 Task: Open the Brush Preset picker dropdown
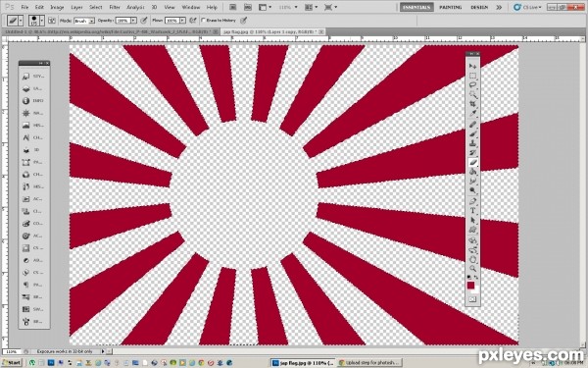tap(42, 21)
